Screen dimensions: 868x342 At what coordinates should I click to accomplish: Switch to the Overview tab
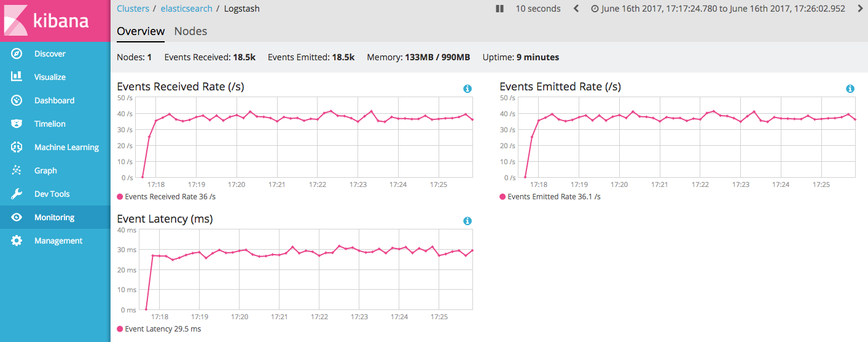pyautogui.click(x=141, y=31)
